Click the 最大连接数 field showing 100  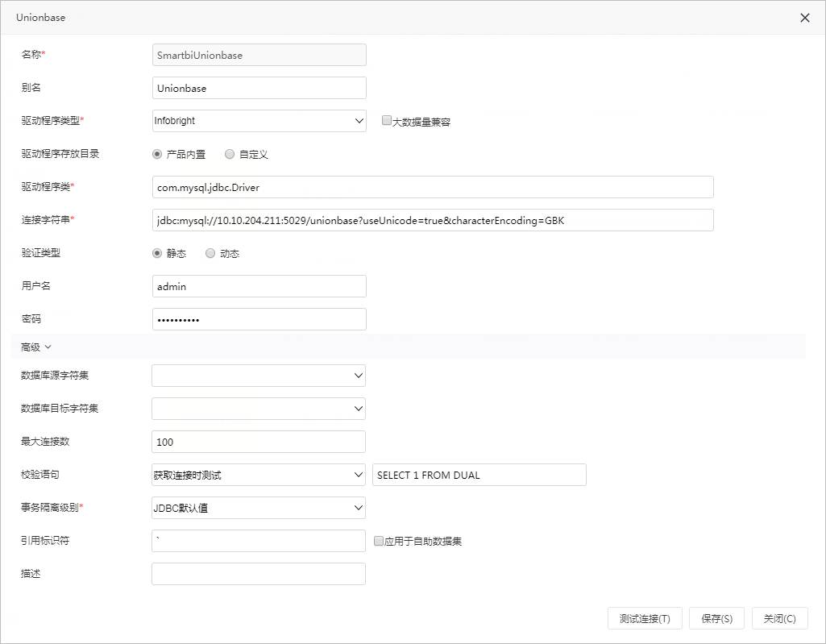coord(259,442)
